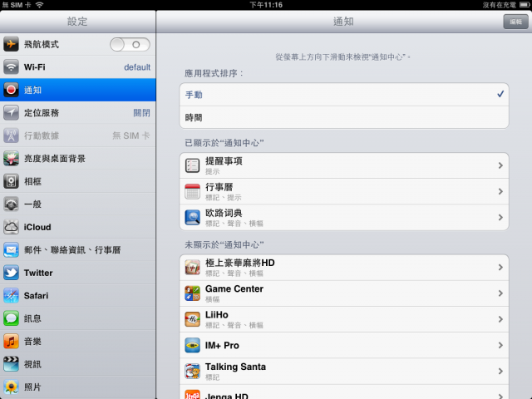Tap the 視訊 clapperboard icon
Image resolution: width=532 pixels, height=399 pixels.
[11, 364]
